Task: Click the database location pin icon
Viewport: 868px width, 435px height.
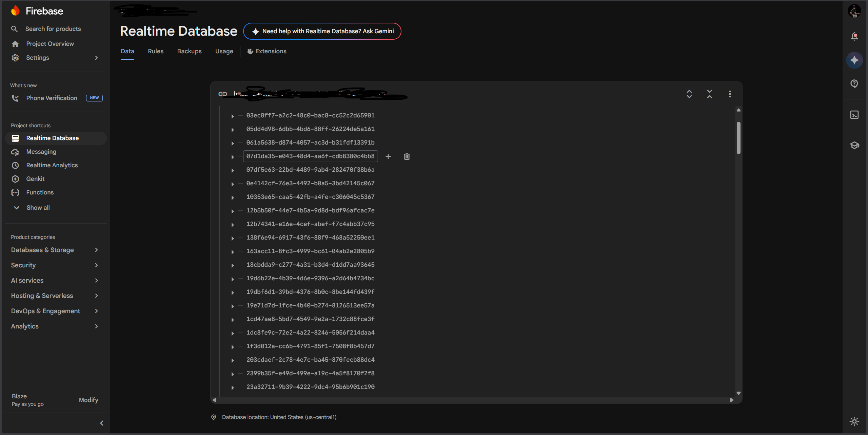Action: (214, 417)
